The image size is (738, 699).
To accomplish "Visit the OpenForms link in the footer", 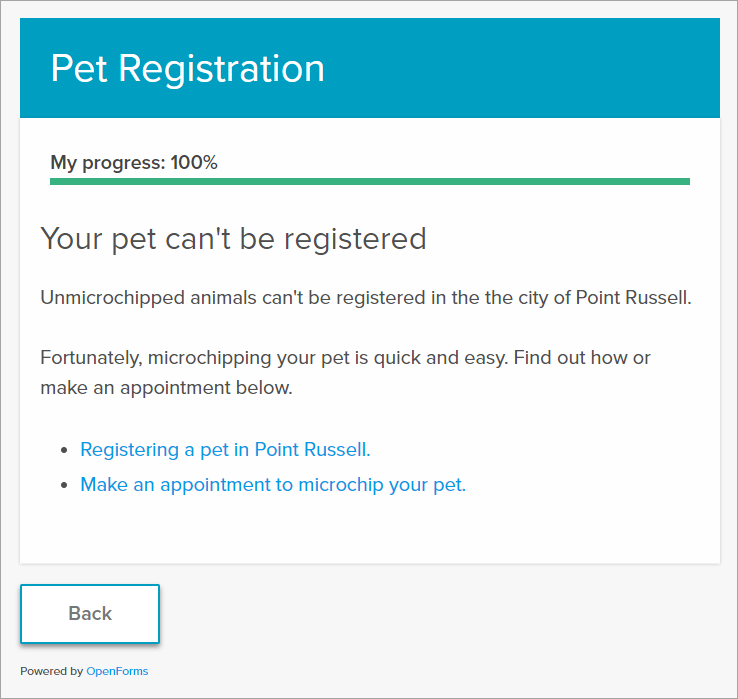I will coord(117,671).
